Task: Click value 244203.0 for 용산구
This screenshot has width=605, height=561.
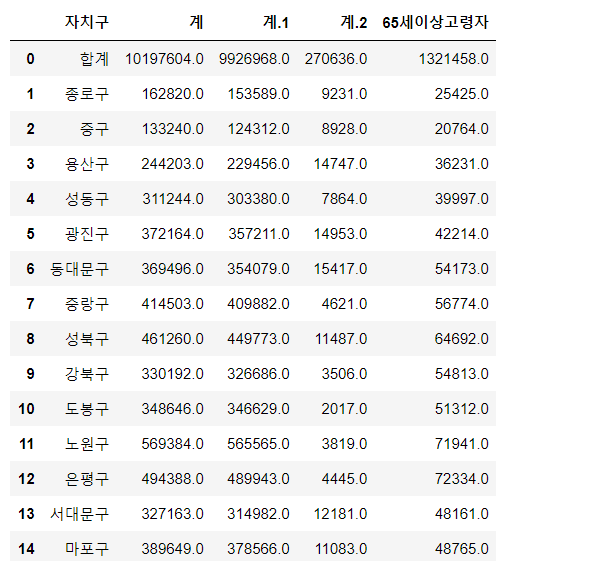Action: (172, 164)
